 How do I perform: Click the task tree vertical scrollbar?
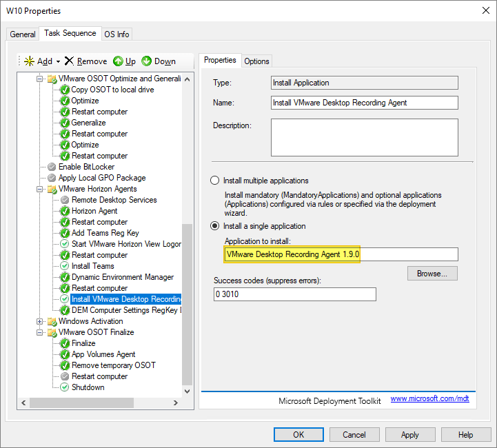click(187, 303)
